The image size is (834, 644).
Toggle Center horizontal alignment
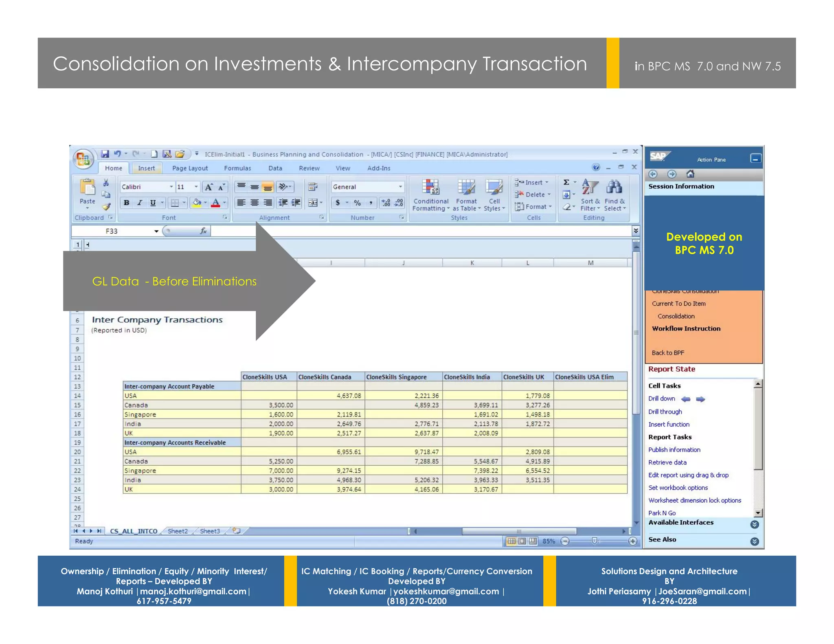[x=255, y=203]
